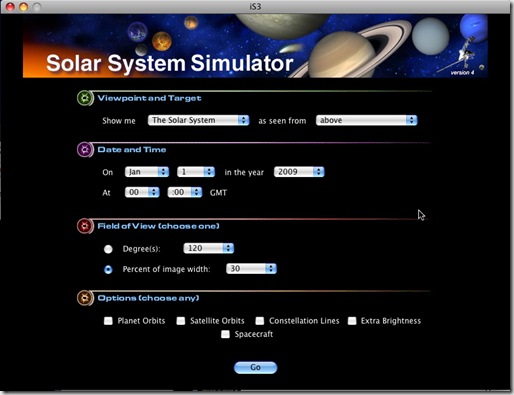Select the Degree(s) radio button
This screenshot has width=514, height=395.
click(x=108, y=249)
